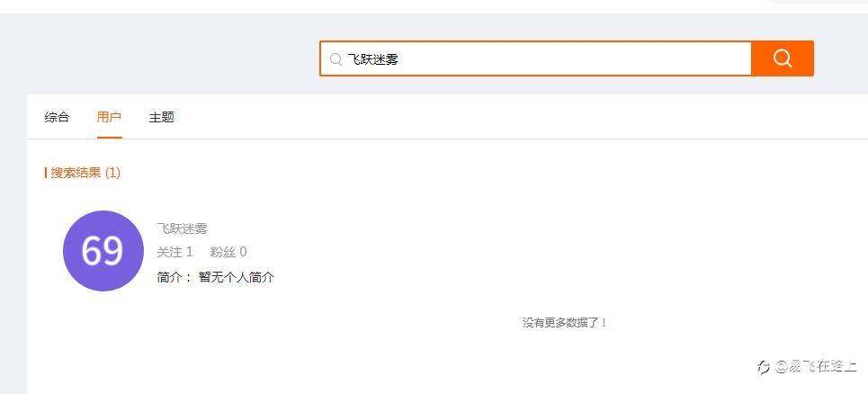
Task: Click the small gray magnifier inside search box
Action: [336, 59]
